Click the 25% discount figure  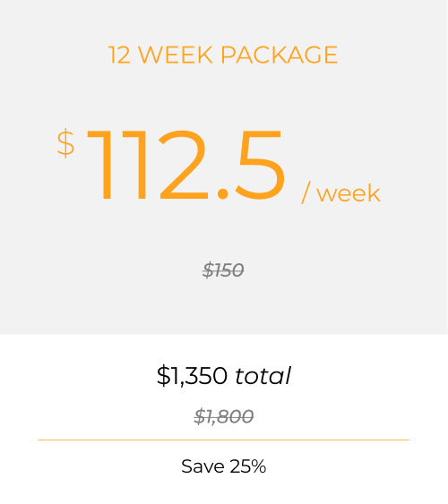point(248,466)
